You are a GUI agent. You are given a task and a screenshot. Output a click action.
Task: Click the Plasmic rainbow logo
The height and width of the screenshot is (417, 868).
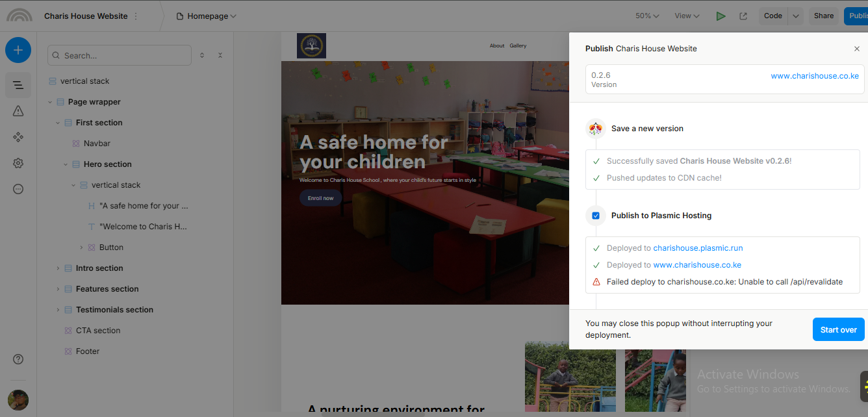point(19,16)
